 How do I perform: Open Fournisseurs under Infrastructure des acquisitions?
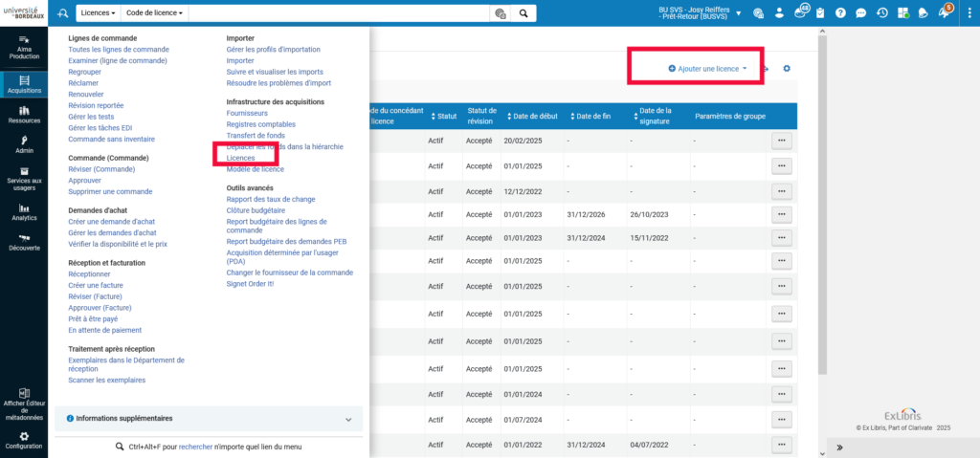pyautogui.click(x=247, y=113)
